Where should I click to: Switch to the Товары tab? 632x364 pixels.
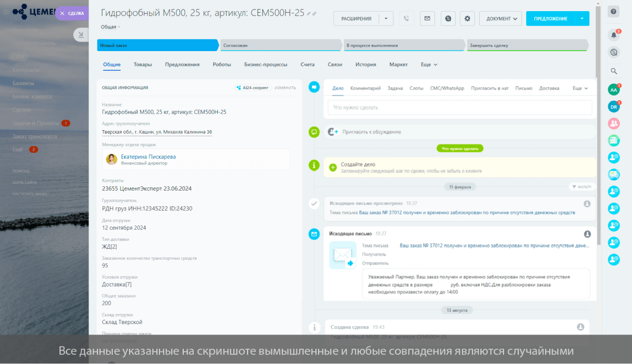143,64
